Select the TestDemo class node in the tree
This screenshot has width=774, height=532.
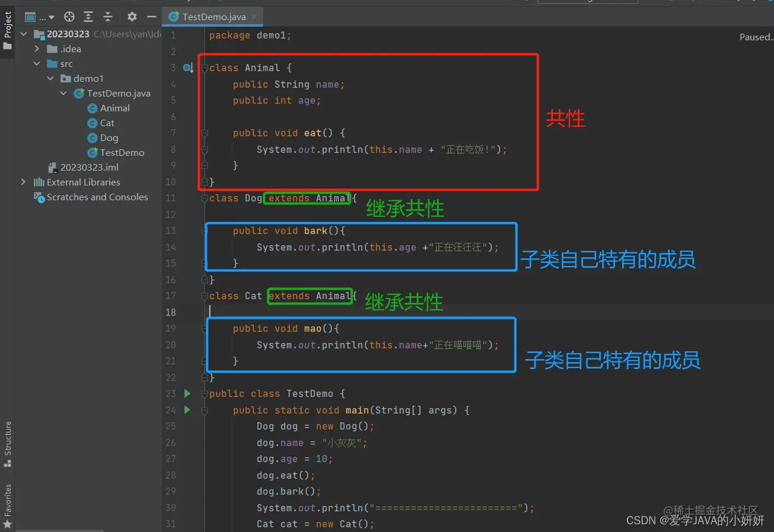(x=122, y=152)
